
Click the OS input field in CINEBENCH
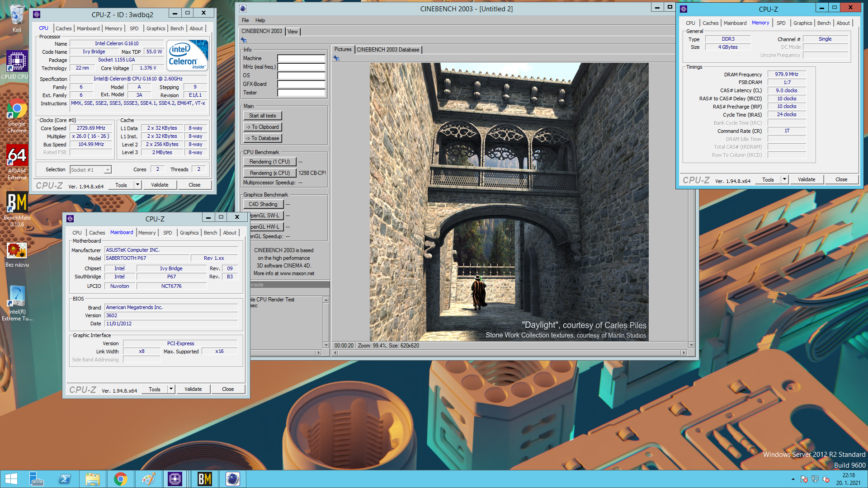click(301, 75)
